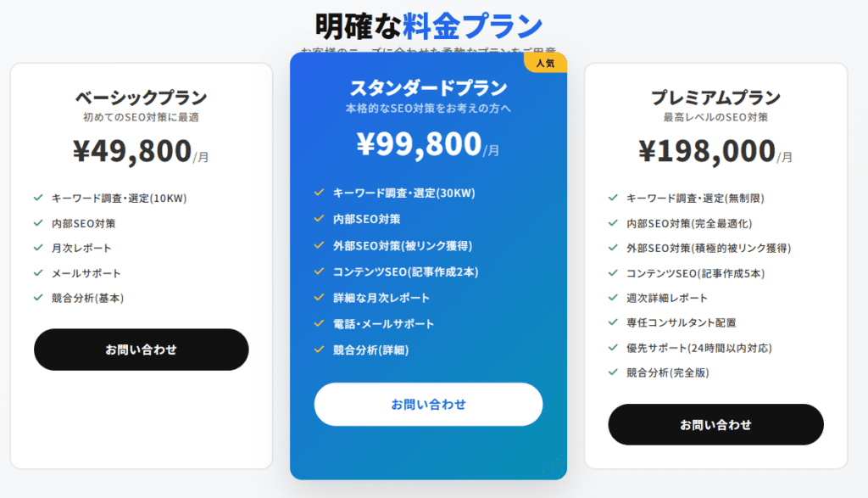Click checkmark beside 優先サポート(24時間以内対応)

[x=613, y=347]
